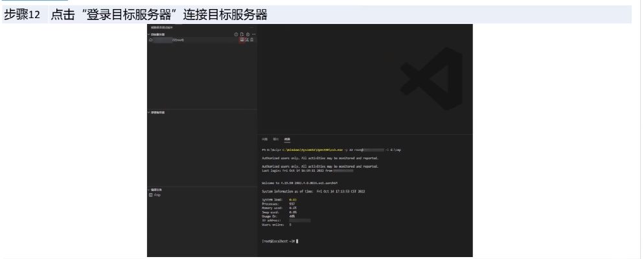644x259 pixels.
Task: Click the ssh.exe command line in the terminal
Action: 332,150
